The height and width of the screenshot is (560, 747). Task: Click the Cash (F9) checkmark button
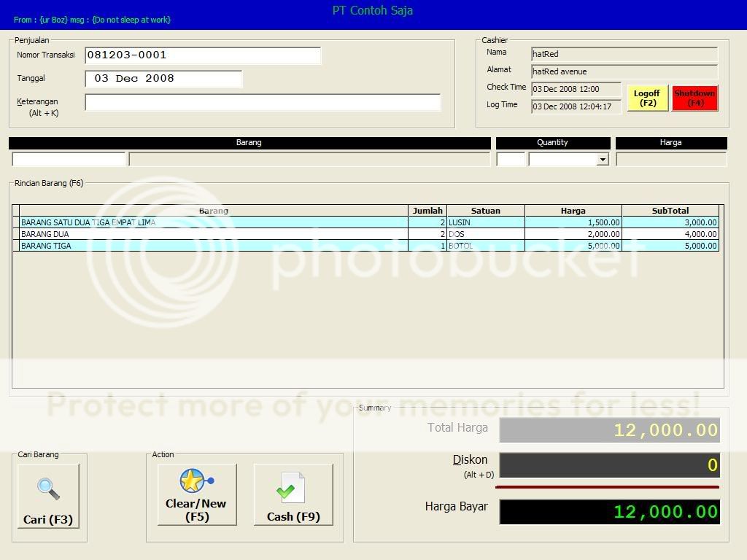tap(293, 495)
